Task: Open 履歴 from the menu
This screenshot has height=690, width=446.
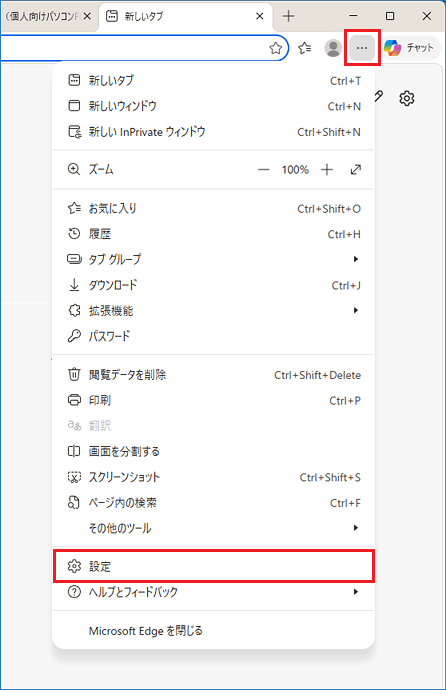Action: point(214,234)
